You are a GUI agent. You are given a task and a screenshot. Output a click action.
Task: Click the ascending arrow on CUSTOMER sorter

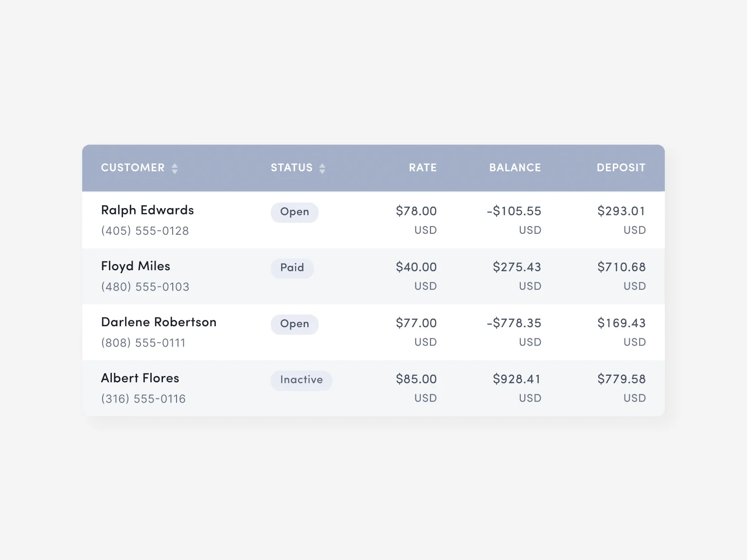pyautogui.click(x=175, y=165)
